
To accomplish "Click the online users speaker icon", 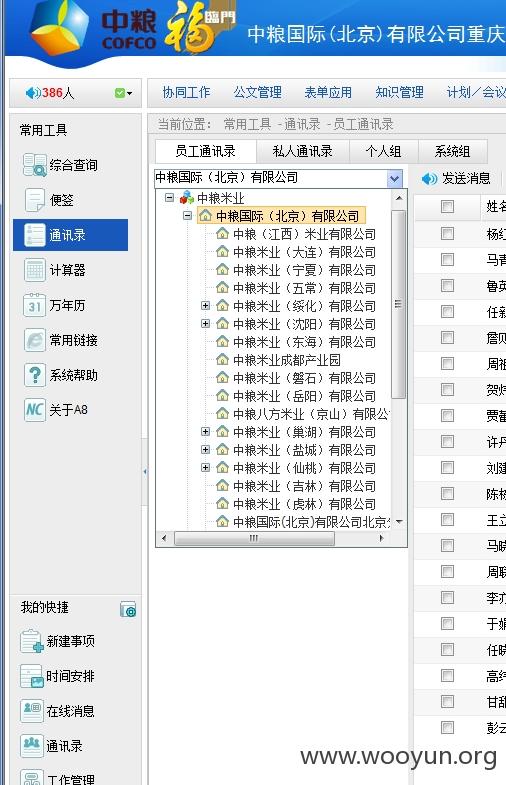I will (33, 93).
